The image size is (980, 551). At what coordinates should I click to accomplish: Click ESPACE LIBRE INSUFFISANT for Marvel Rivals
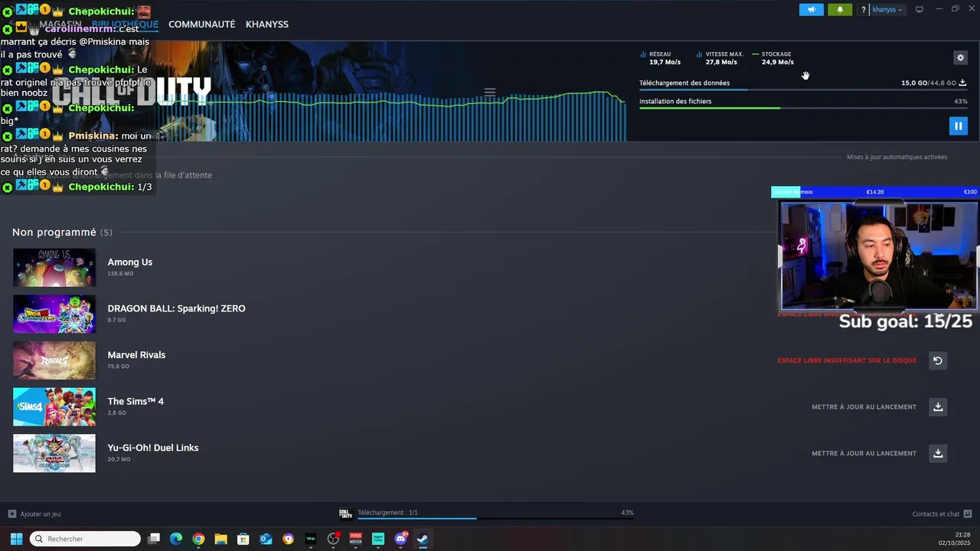[847, 360]
